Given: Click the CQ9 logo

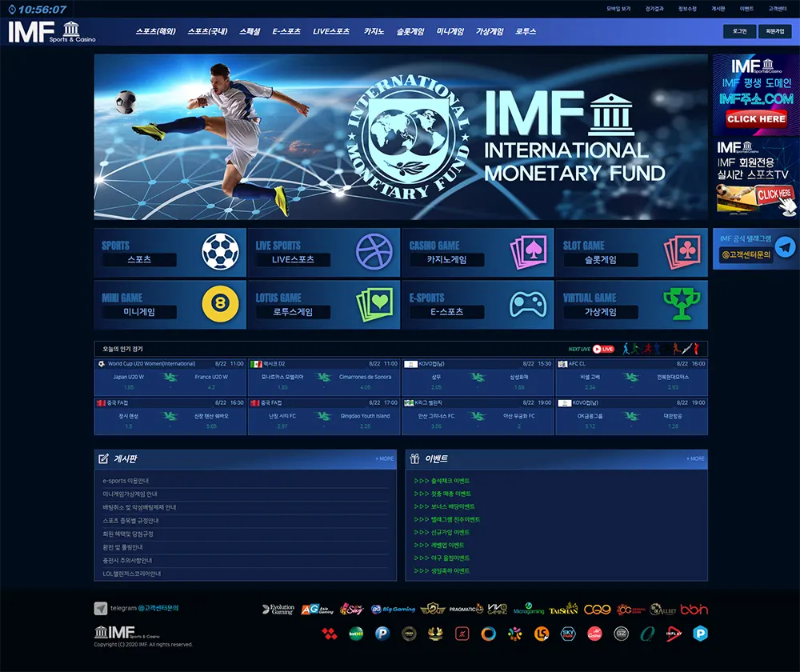Looking at the screenshot, I should (x=597, y=610).
